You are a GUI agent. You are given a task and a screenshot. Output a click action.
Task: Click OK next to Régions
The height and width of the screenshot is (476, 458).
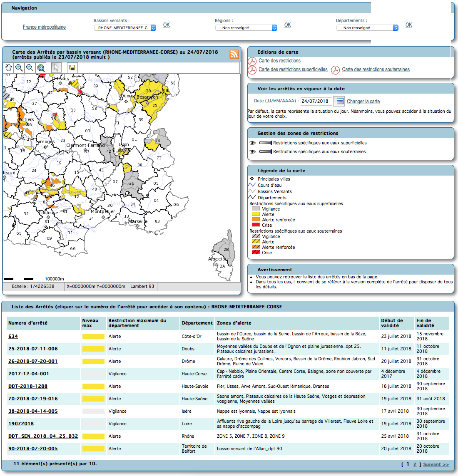(x=288, y=25)
